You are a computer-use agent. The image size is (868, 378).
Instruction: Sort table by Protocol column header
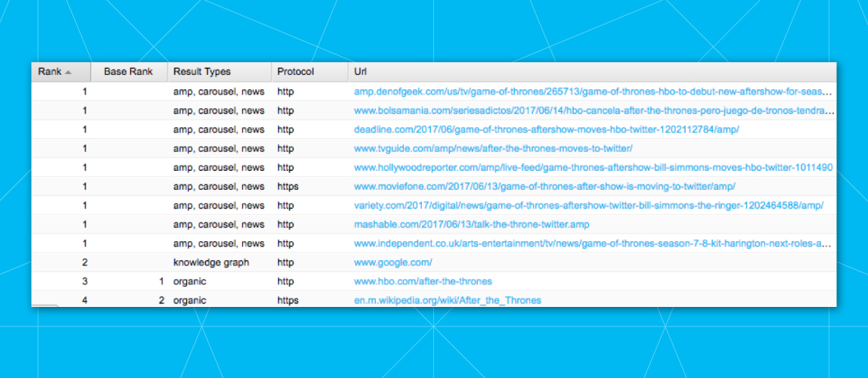tap(295, 72)
